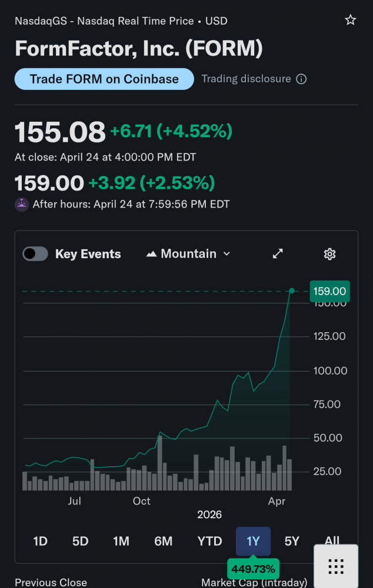The image size is (373, 588).
Task: Select the 1Y range tab
Action: click(253, 542)
